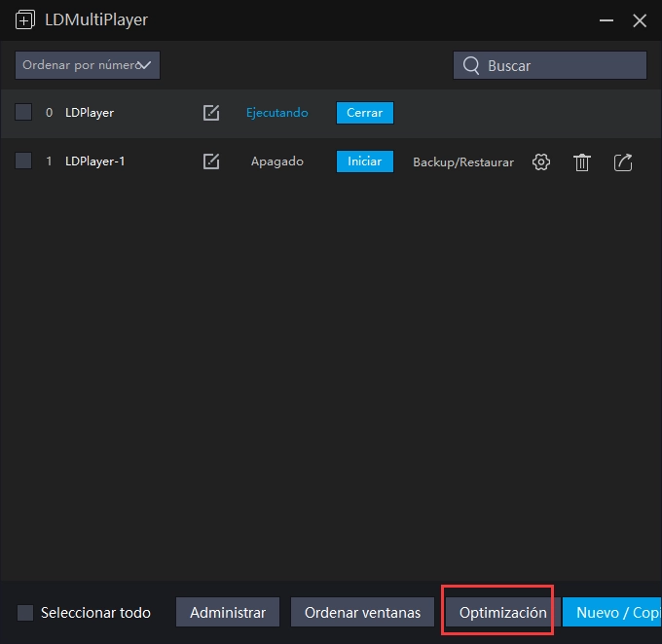
Task: Click the rename edit icon for LDPlayer
Action: 211,113
